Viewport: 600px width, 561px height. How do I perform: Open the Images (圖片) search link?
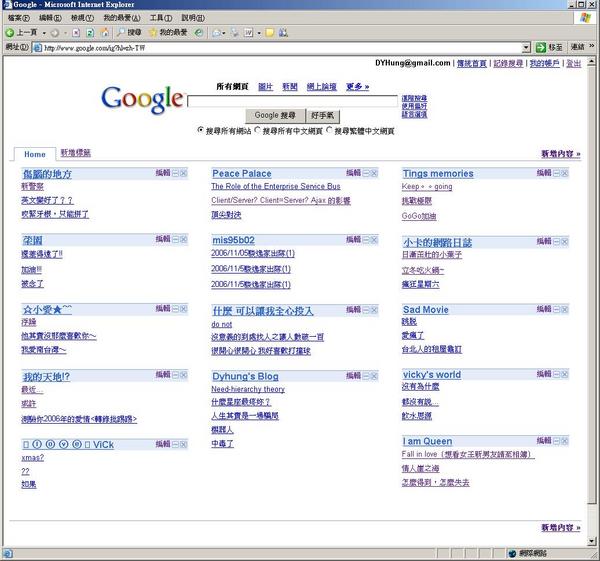click(x=266, y=87)
